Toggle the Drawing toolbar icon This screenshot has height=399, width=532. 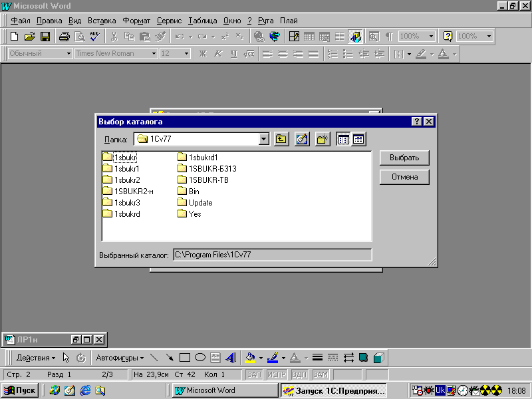click(x=355, y=37)
